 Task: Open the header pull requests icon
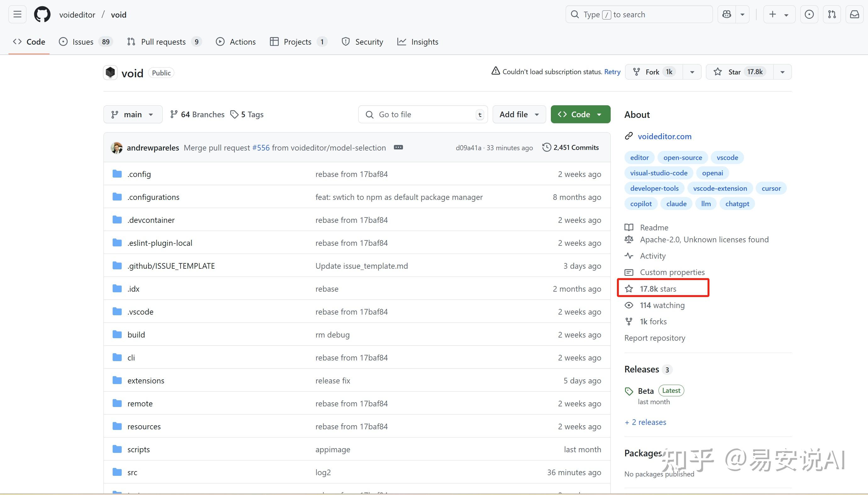click(832, 14)
